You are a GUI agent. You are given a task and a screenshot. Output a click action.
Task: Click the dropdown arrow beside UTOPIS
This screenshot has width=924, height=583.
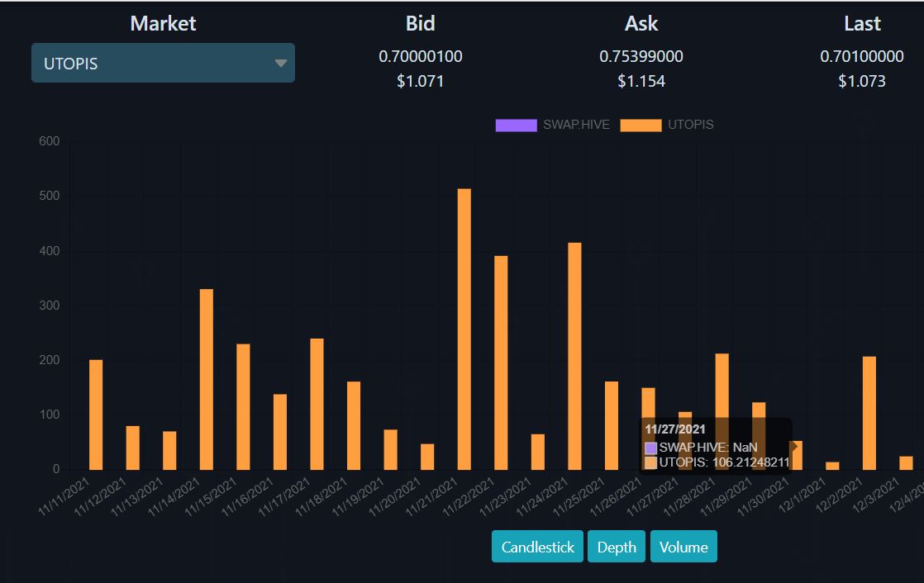pos(280,63)
